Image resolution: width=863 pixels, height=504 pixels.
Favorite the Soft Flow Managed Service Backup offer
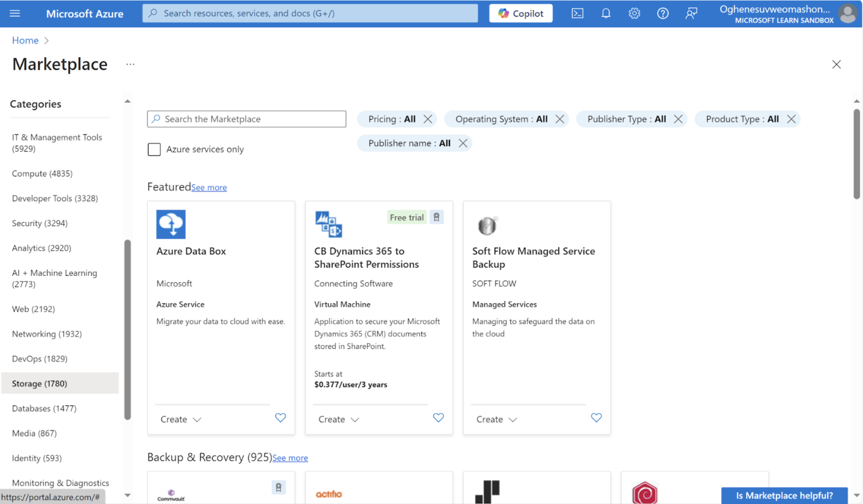tap(596, 418)
